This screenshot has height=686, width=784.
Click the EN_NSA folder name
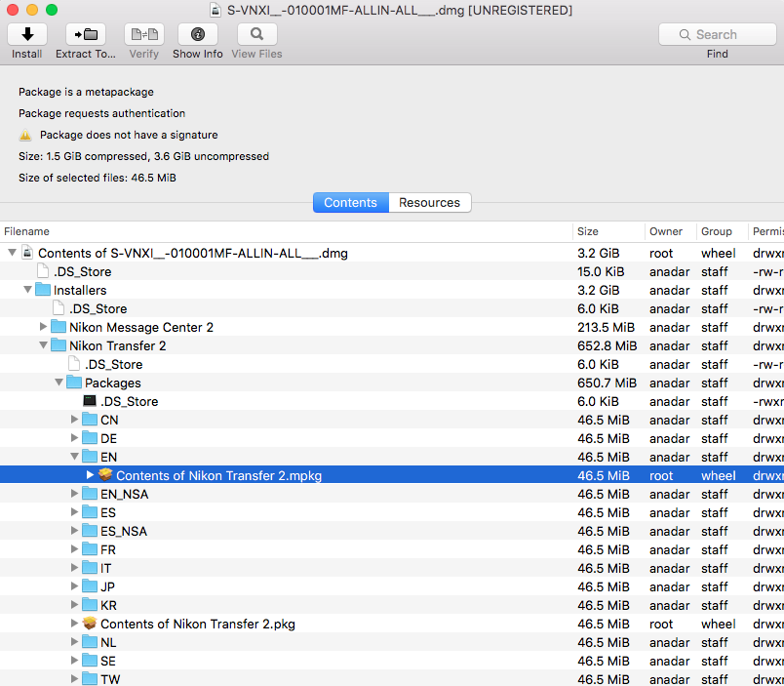[x=125, y=495]
